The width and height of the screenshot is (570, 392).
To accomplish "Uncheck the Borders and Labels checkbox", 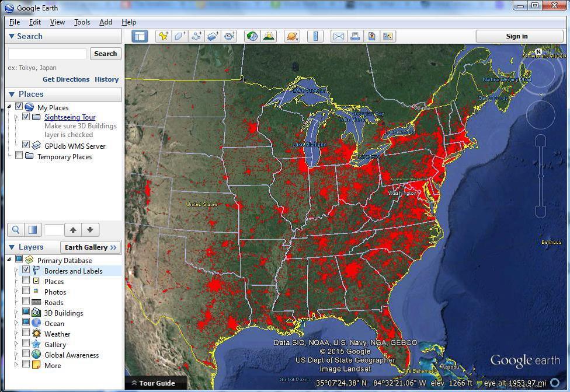I will coord(26,269).
